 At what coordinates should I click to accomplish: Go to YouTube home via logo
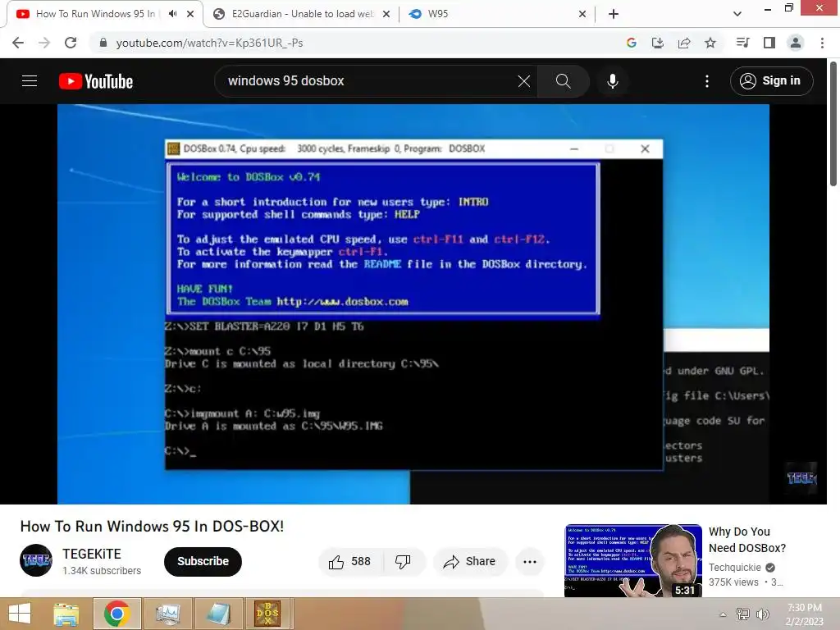(96, 81)
